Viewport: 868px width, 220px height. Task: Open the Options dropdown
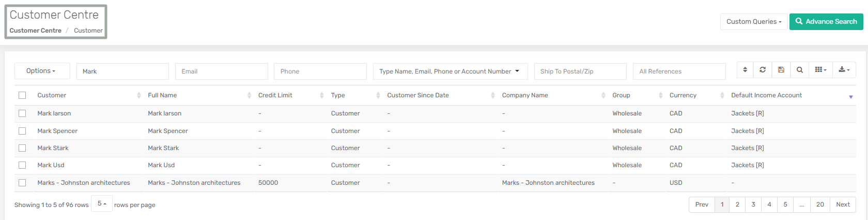point(42,71)
